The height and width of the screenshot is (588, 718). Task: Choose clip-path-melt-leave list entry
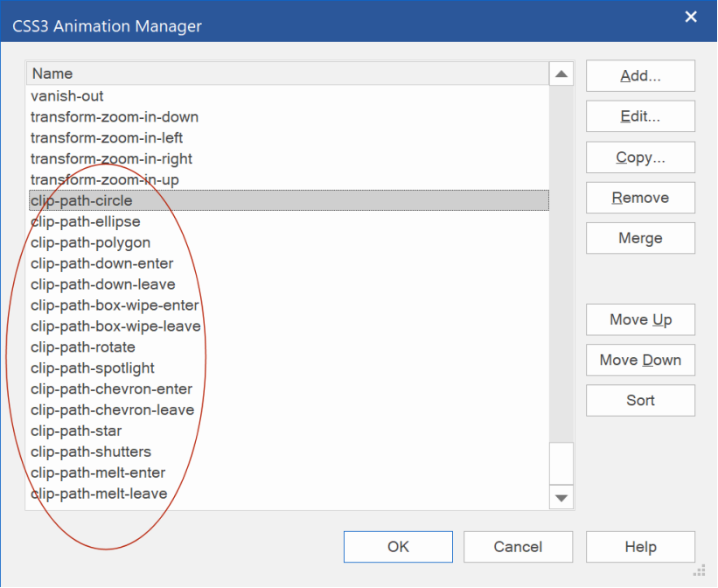pyautogui.click(x=289, y=493)
